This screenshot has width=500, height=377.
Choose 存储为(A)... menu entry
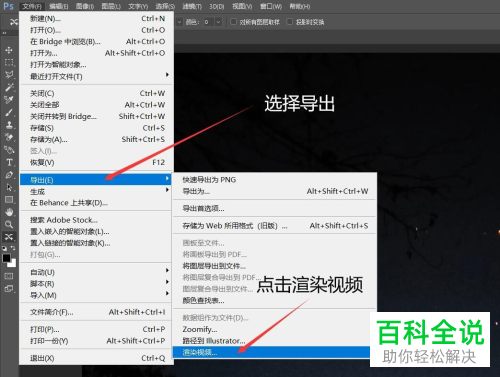click(97, 139)
